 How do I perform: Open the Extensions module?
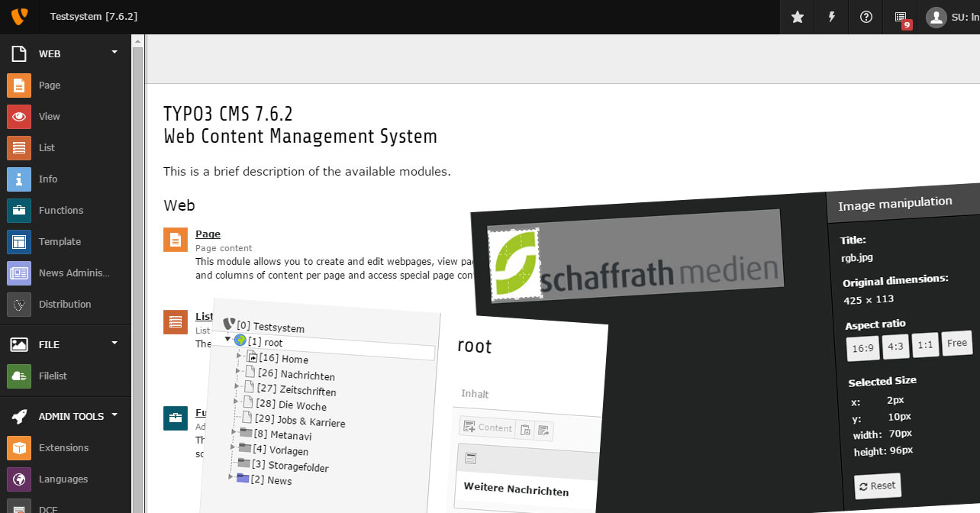pos(63,448)
